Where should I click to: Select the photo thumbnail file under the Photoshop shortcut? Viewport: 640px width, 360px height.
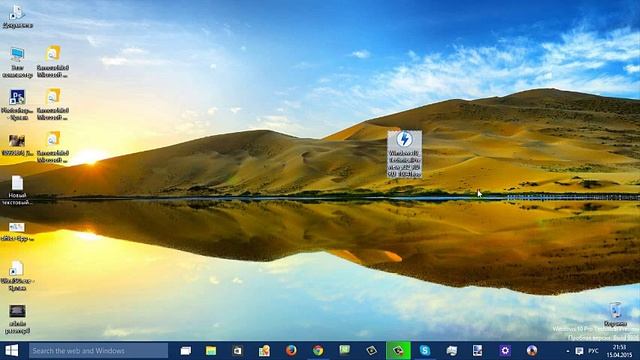(x=17, y=145)
